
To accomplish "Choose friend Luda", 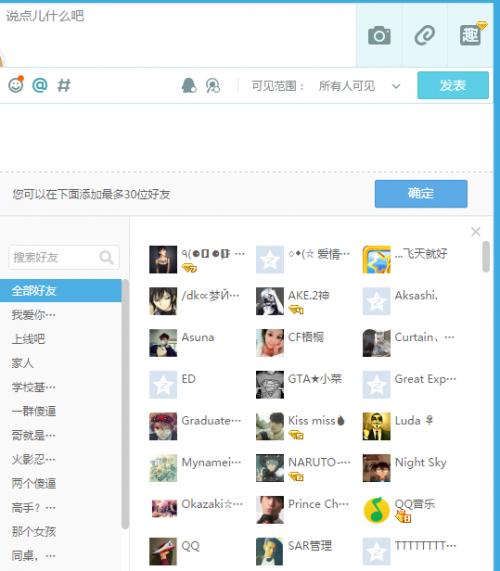I will pos(398,426).
